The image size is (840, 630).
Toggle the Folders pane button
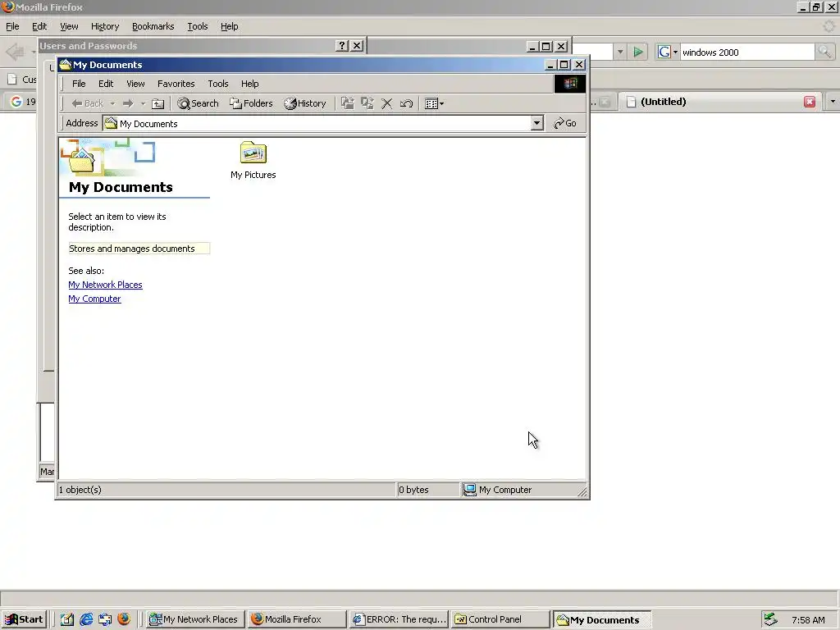click(251, 103)
